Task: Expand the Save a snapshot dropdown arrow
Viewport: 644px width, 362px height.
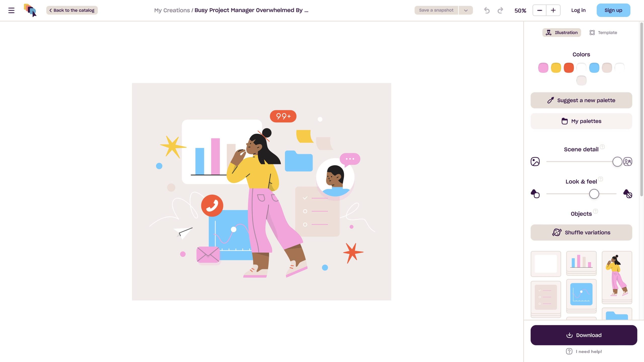Action: coord(466,10)
